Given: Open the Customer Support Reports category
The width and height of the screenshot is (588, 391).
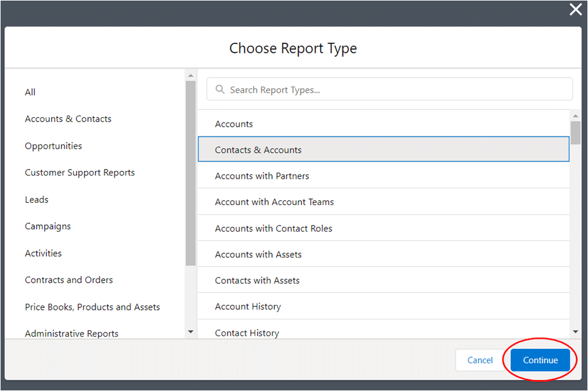Looking at the screenshot, I should [x=79, y=172].
